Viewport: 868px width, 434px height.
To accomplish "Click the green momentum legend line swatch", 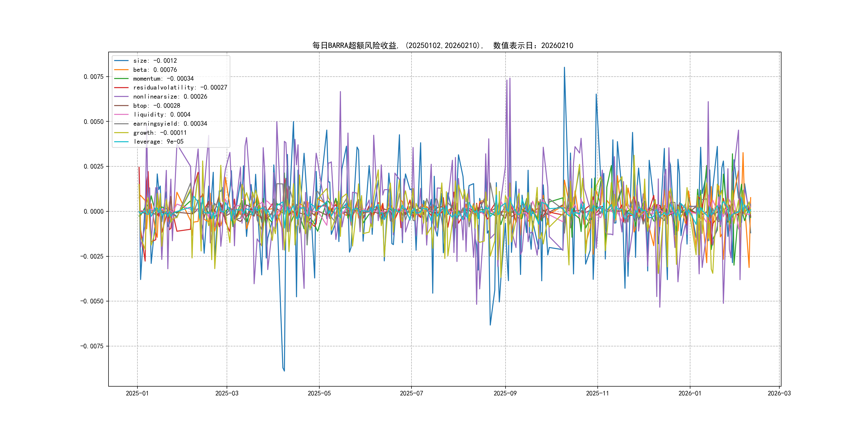I will tap(121, 78).
